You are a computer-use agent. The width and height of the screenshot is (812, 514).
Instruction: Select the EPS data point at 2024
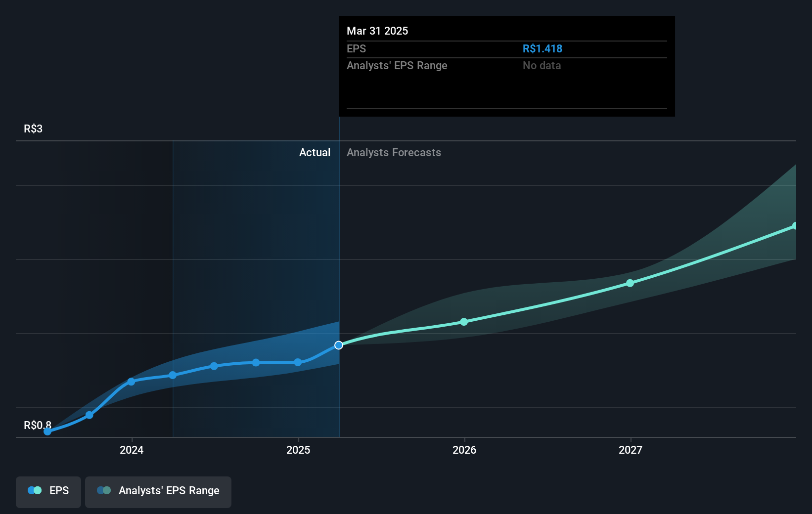tap(131, 382)
